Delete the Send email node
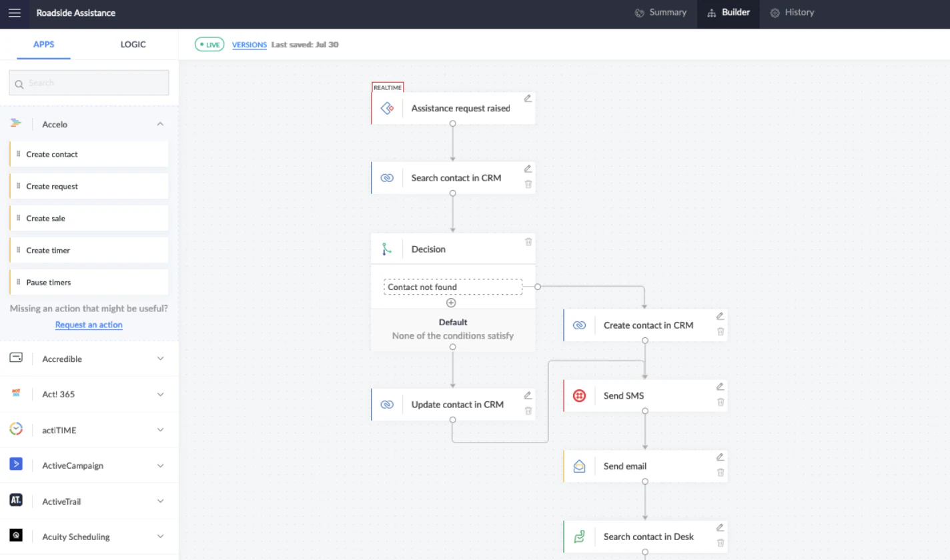 point(721,473)
